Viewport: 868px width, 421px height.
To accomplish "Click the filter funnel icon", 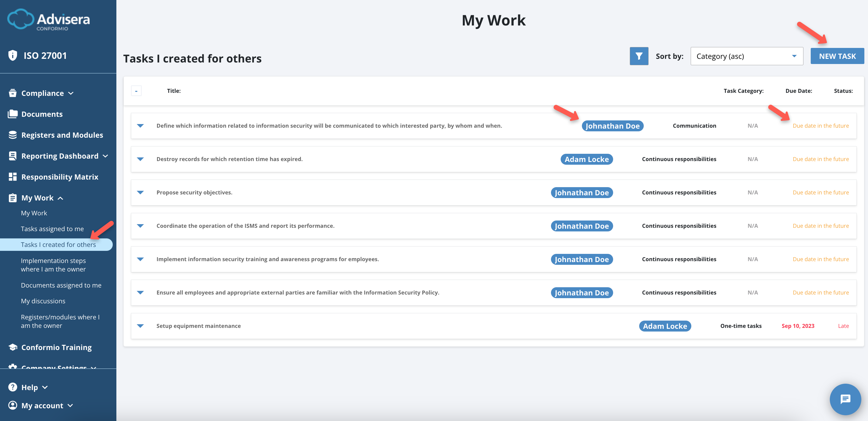I will click(639, 56).
